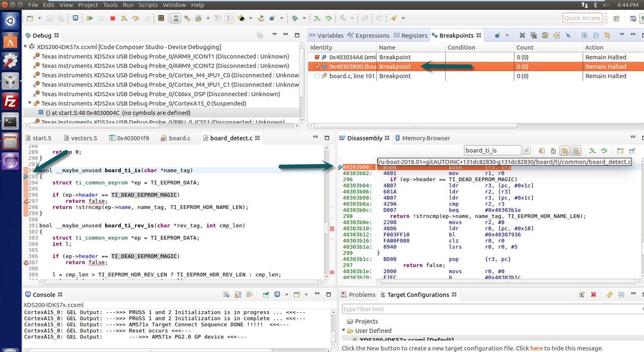644x352 pixels.
Task: Click the red X delete icon in Target Configurations
Action: point(594,295)
